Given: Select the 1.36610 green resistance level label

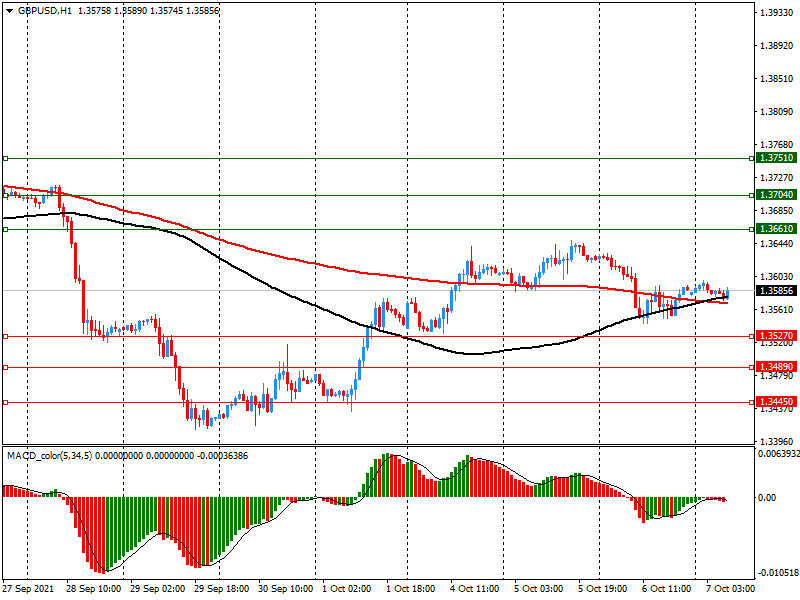Looking at the screenshot, I should pos(776,229).
